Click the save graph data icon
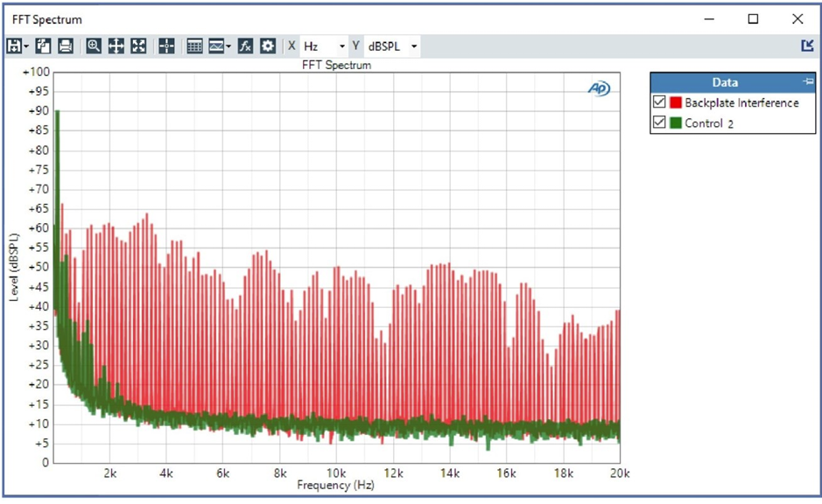The width and height of the screenshot is (822, 504). [13, 46]
